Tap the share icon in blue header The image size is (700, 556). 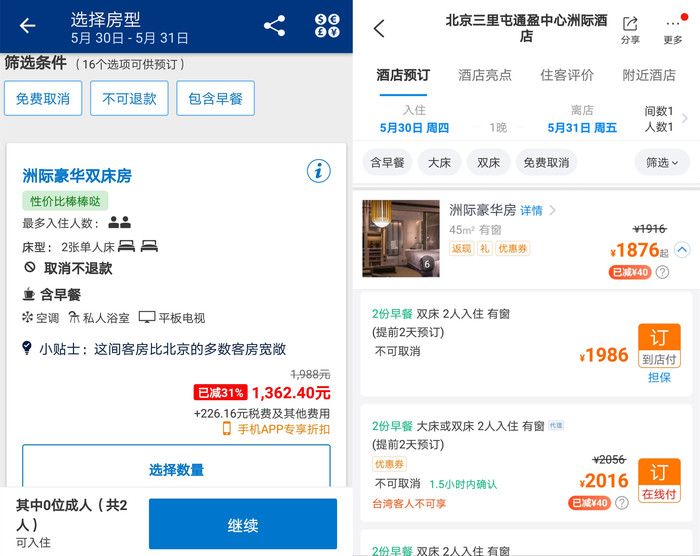coord(274,26)
